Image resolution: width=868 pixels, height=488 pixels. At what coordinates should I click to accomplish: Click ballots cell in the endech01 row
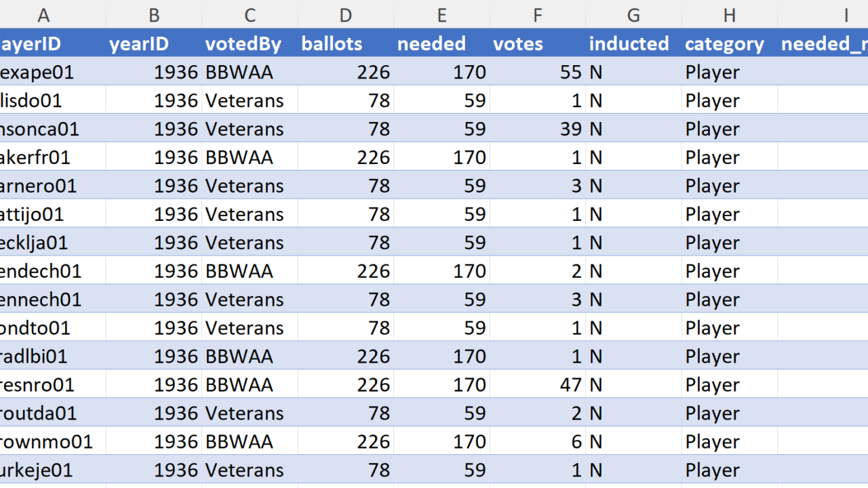click(345, 271)
